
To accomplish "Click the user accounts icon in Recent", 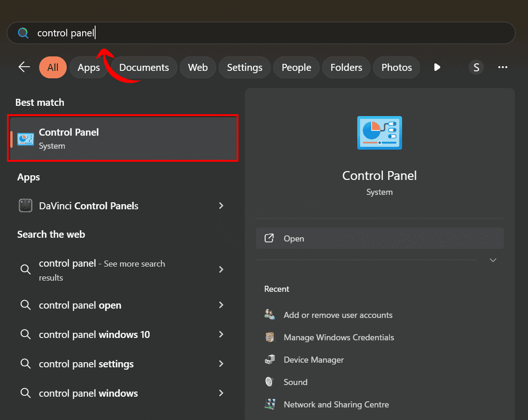I will (270, 315).
